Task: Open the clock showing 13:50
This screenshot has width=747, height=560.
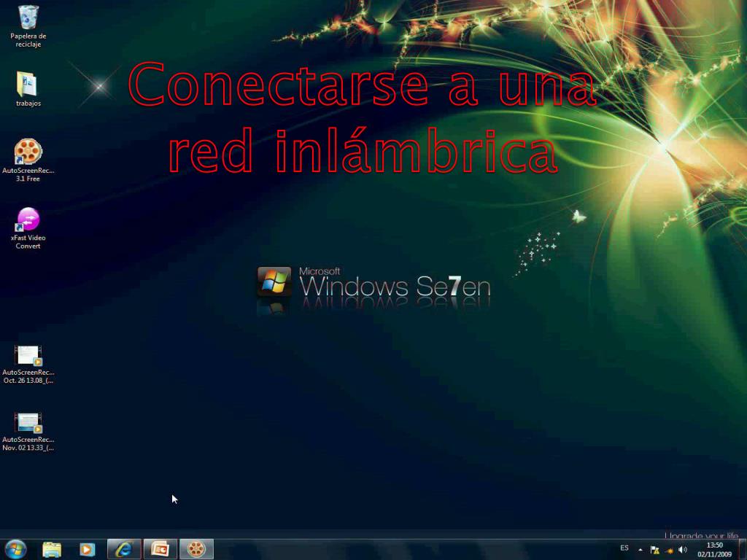Action: (714, 550)
